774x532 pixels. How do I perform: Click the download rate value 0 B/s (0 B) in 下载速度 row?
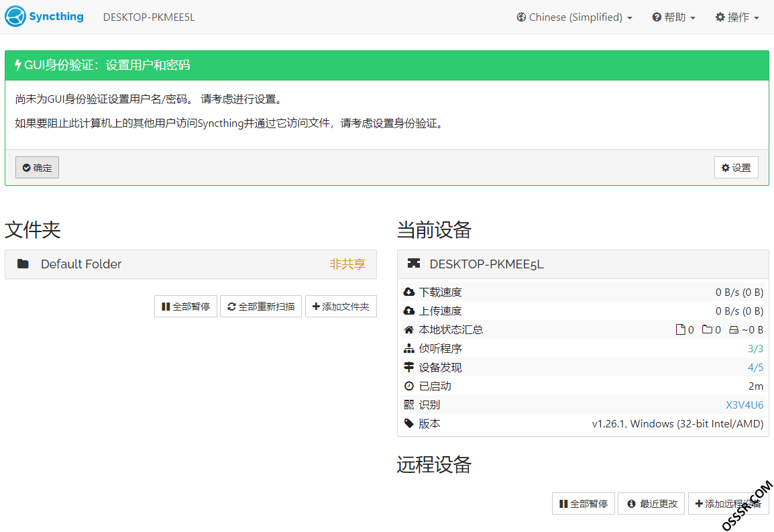(x=739, y=292)
